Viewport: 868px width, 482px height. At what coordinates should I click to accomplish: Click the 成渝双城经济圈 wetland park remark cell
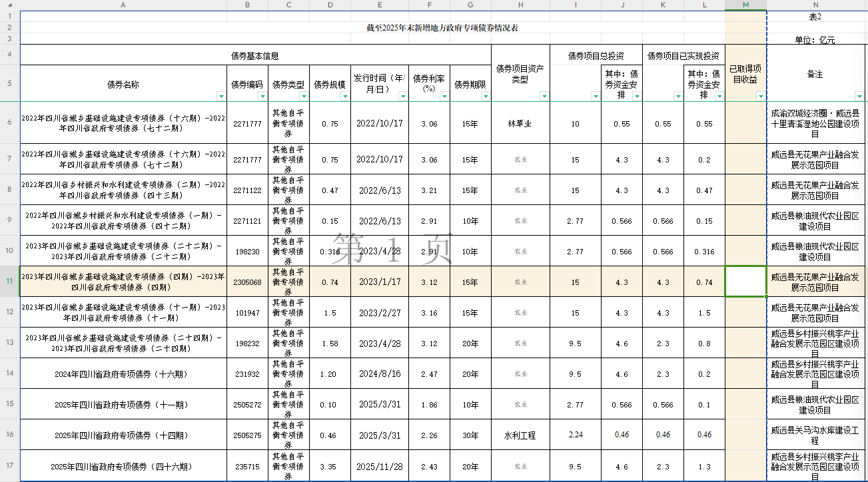[815, 123]
